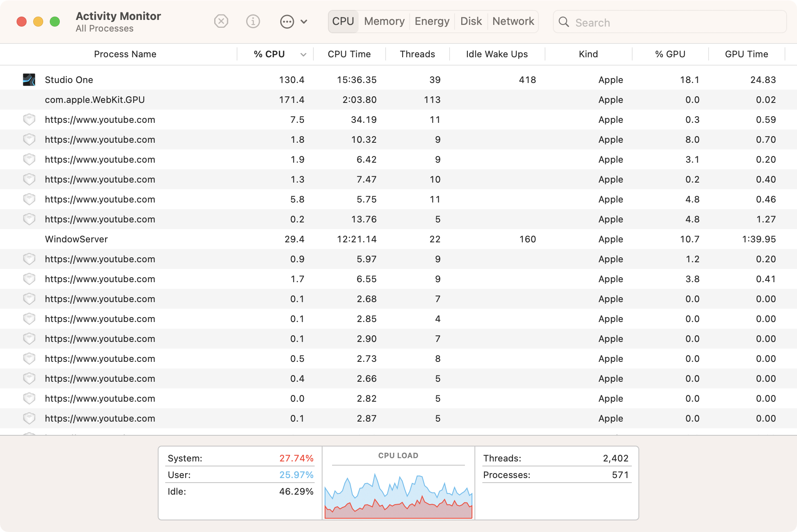797x532 pixels.
Task: View the Disk tab
Action: click(471, 21)
